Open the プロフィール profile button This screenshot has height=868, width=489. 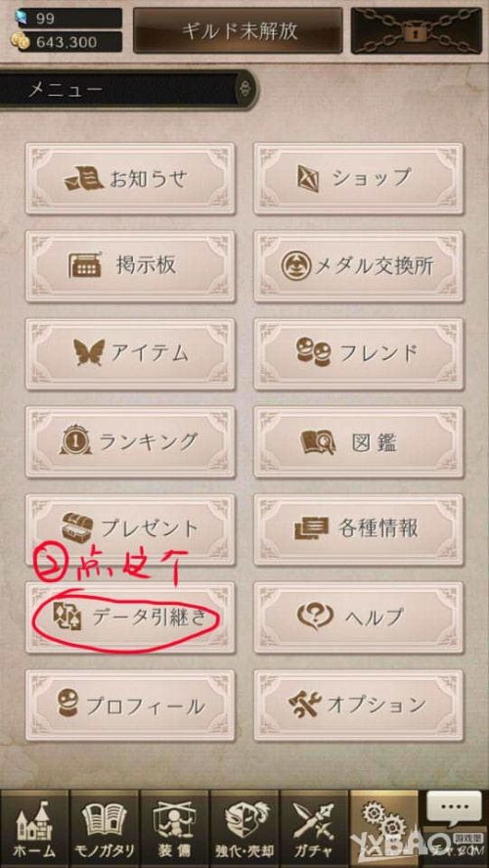click(130, 706)
